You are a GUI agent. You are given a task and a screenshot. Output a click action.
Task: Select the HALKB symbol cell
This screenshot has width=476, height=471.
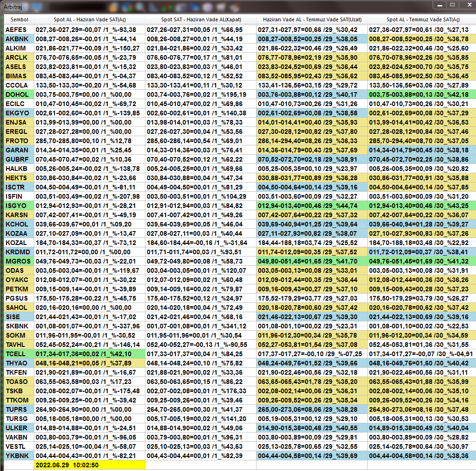[19, 169]
